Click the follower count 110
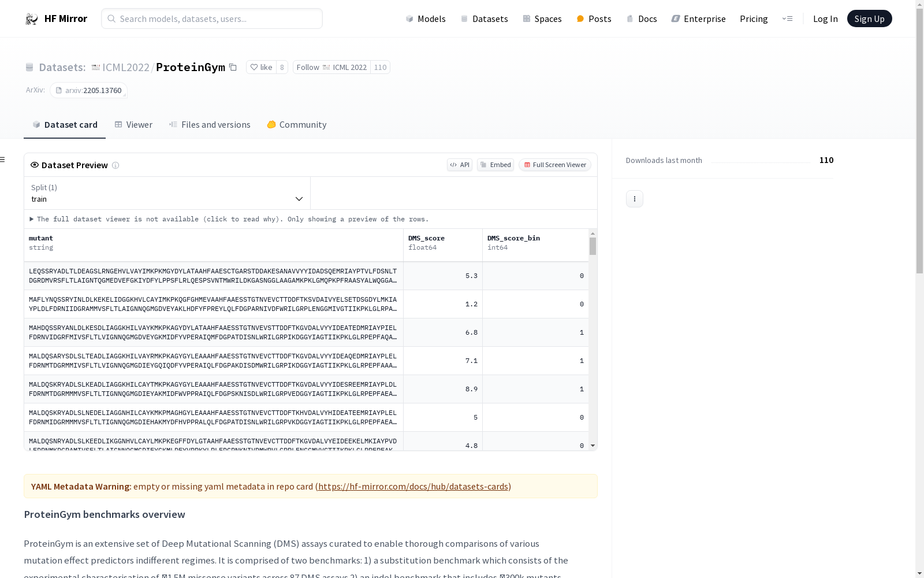This screenshot has width=924, height=578. (380, 67)
